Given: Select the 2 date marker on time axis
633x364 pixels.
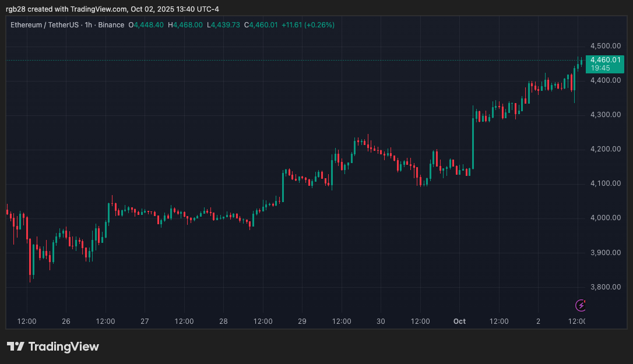Looking at the screenshot, I should [539, 321].
